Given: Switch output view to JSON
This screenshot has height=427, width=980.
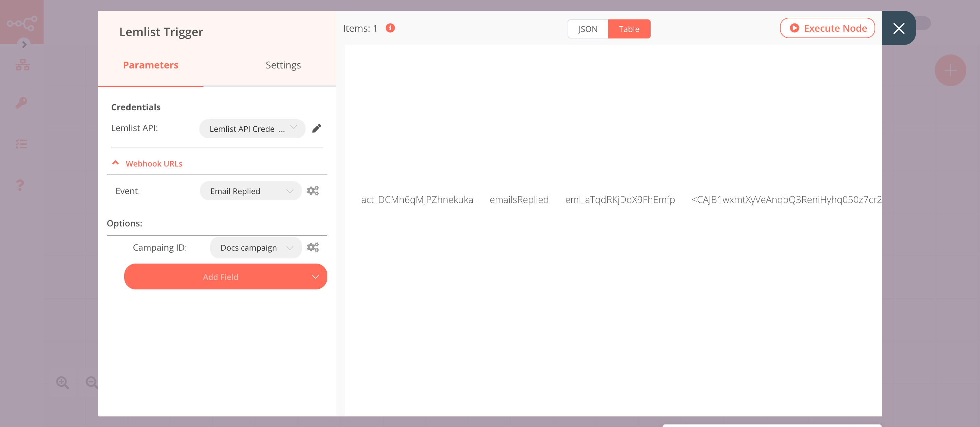Looking at the screenshot, I should [x=587, y=29].
